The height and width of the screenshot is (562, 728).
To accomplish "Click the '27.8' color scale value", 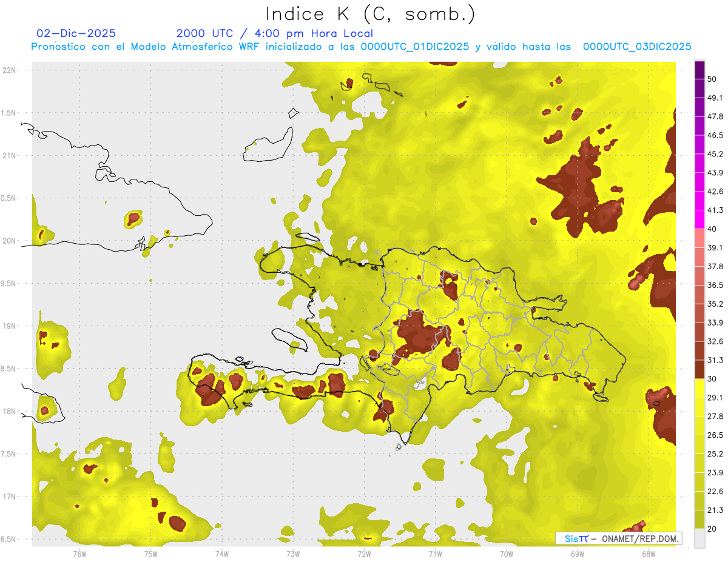I will click(x=715, y=416).
